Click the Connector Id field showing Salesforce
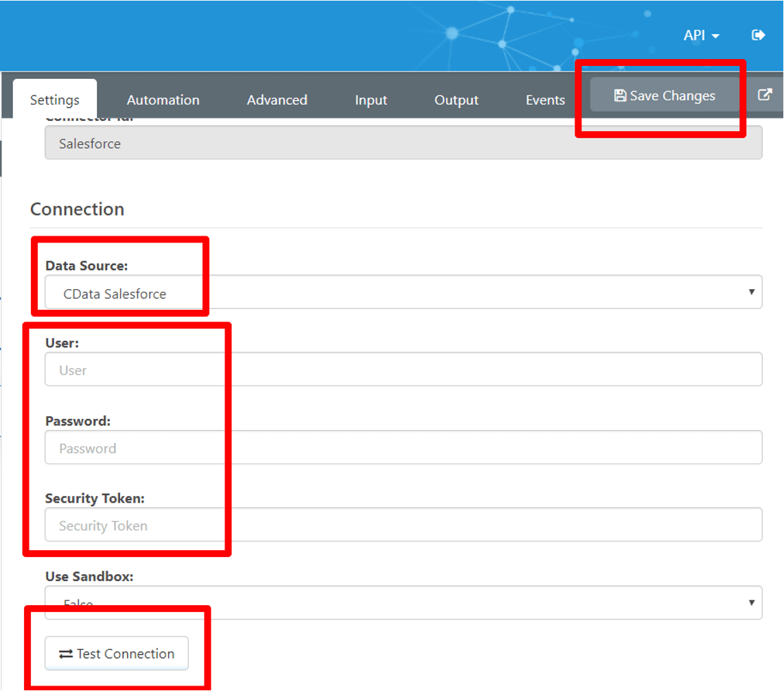This screenshot has height=691, width=784. pos(404,143)
